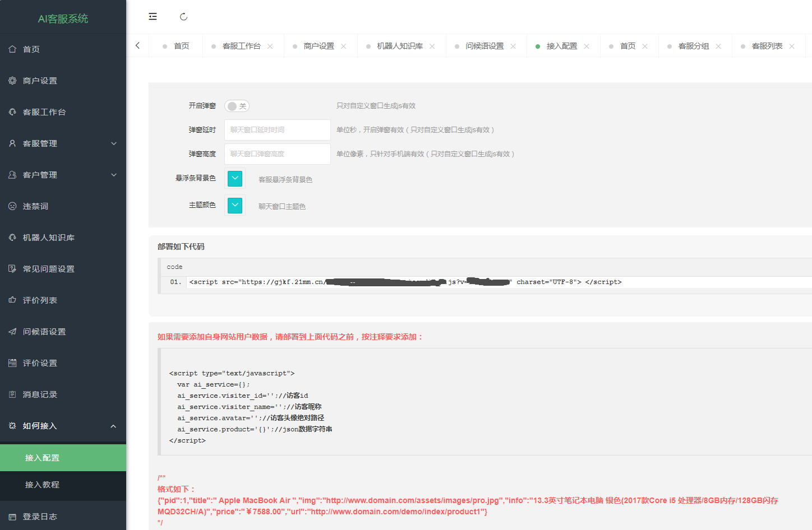
Task: Open the 悬浮条背景色 color picker
Action: [x=235, y=178]
